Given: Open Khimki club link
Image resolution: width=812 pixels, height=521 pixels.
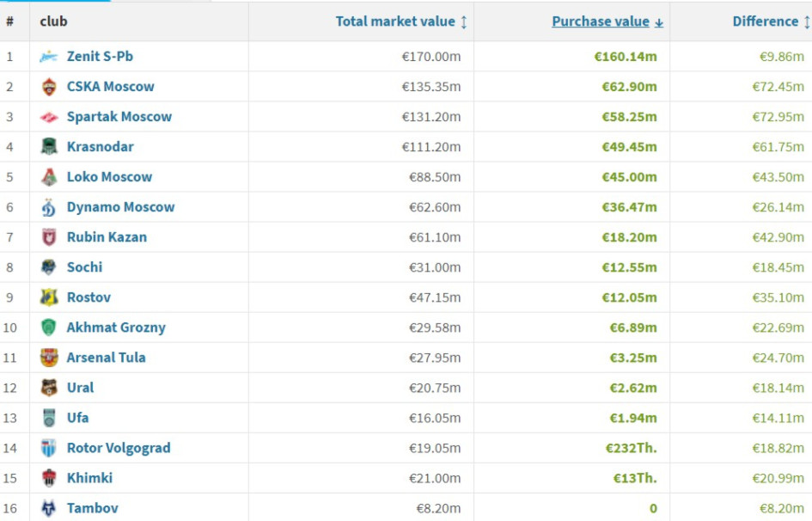Looking at the screenshot, I should click(x=89, y=478).
